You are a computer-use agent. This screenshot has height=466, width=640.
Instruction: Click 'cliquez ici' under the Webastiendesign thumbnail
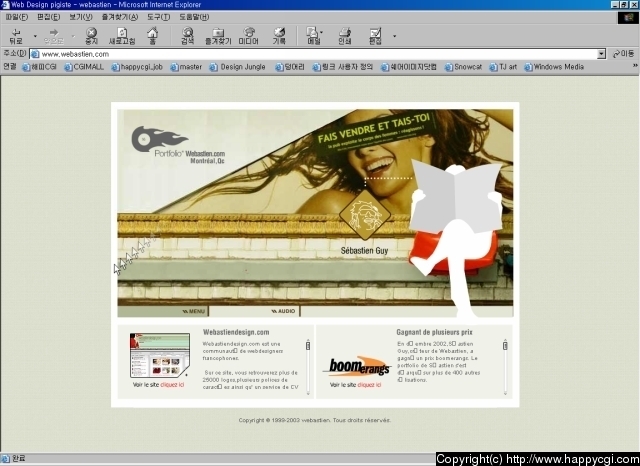pyautogui.click(x=172, y=385)
